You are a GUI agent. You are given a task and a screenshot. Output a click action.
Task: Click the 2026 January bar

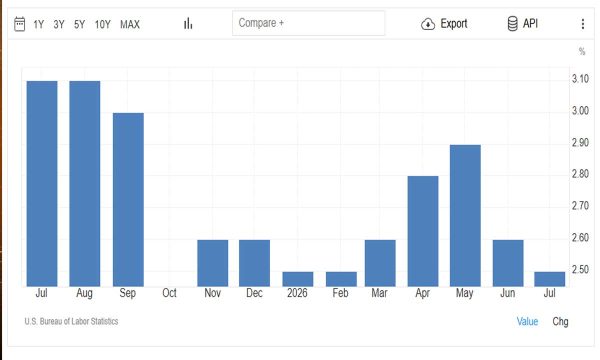pyautogui.click(x=298, y=279)
